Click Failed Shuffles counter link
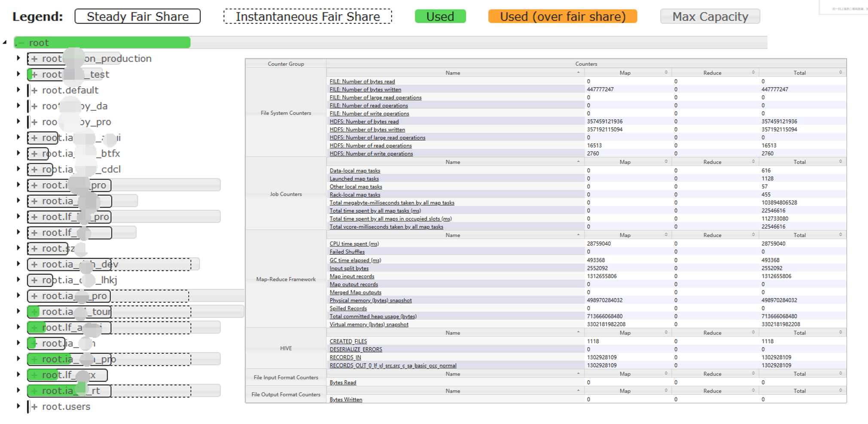Screen dimensions: 868x424 347,251
